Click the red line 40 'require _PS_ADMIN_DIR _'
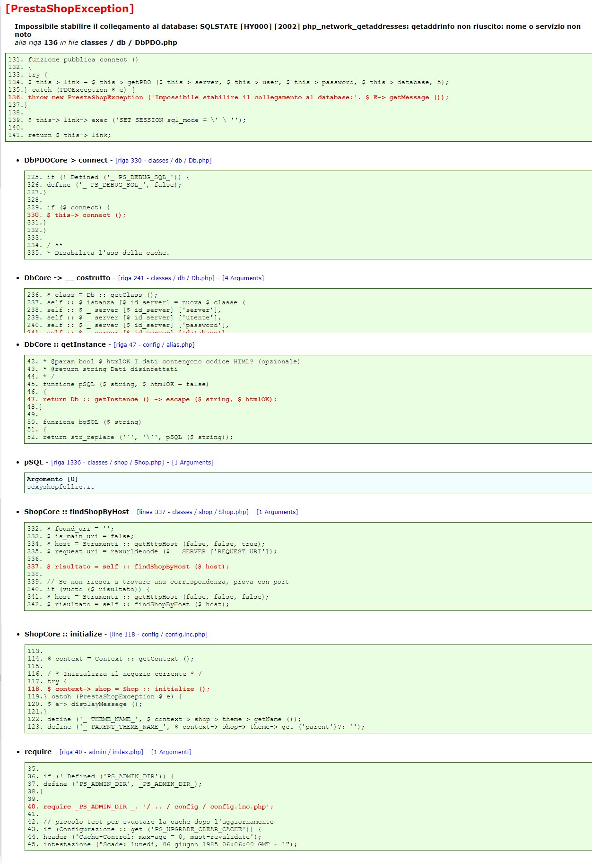Image resolution: width=592 pixels, height=868 pixels. [150, 807]
